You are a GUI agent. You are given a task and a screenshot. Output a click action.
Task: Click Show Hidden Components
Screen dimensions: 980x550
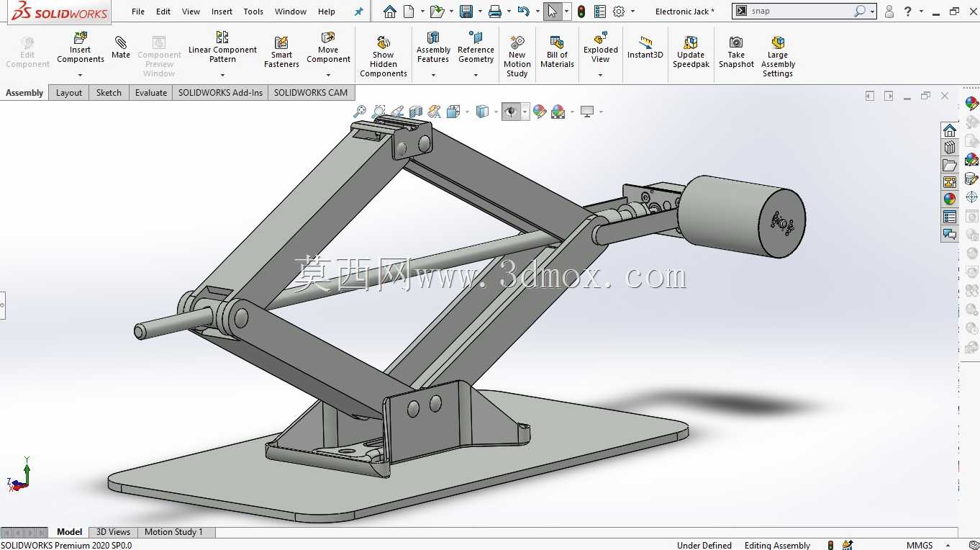tap(384, 56)
